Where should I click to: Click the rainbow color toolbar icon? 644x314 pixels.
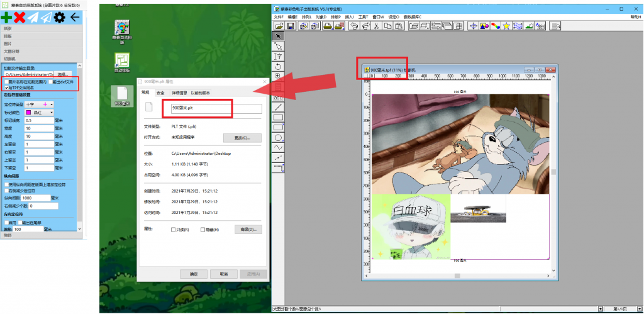[496, 26]
